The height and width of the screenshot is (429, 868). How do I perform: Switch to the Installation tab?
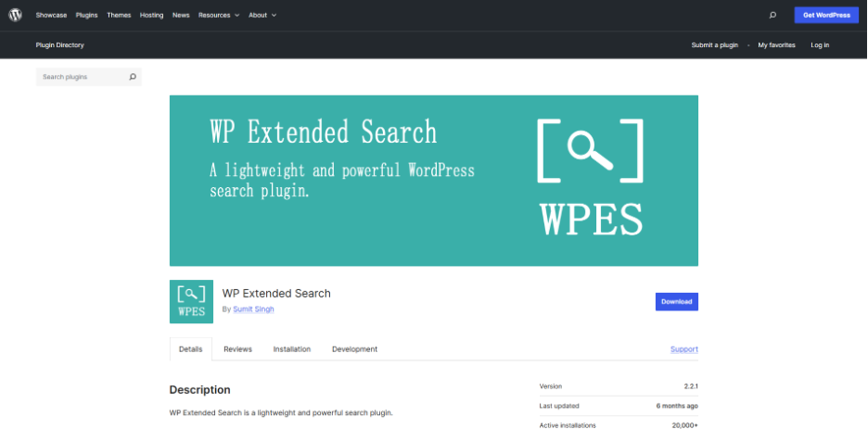click(292, 349)
